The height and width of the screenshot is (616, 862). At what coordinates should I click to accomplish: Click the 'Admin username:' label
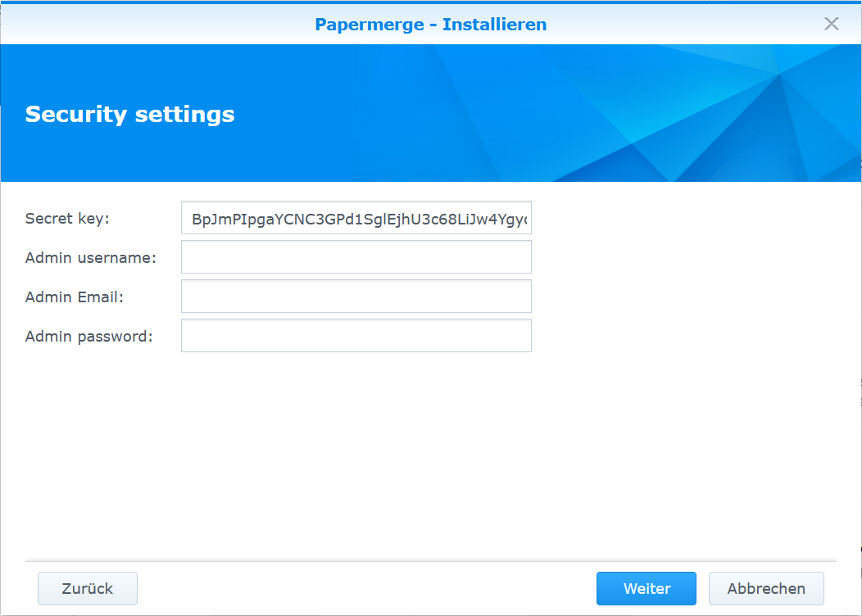click(x=91, y=258)
